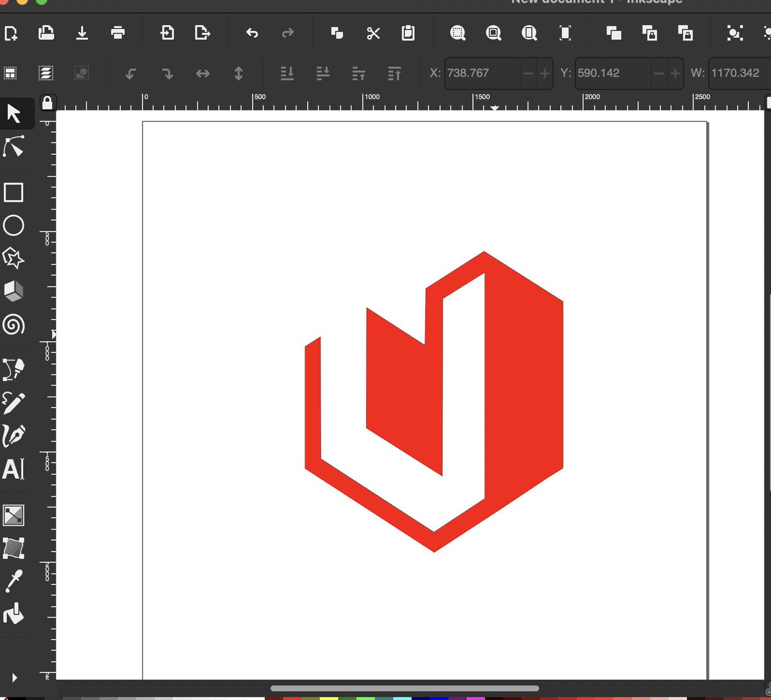Rotate selection 90° clockwise
771x700 pixels.
click(x=167, y=74)
